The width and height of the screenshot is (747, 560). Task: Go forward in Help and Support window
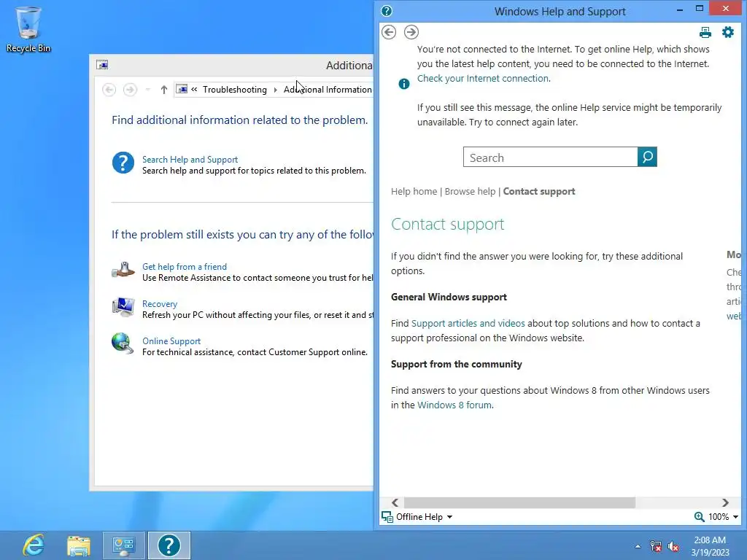pos(411,32)
